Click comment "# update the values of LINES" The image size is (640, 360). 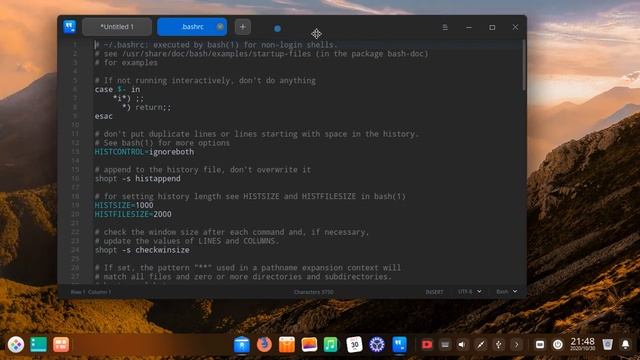pyautogui.click(x=187, y=241)
